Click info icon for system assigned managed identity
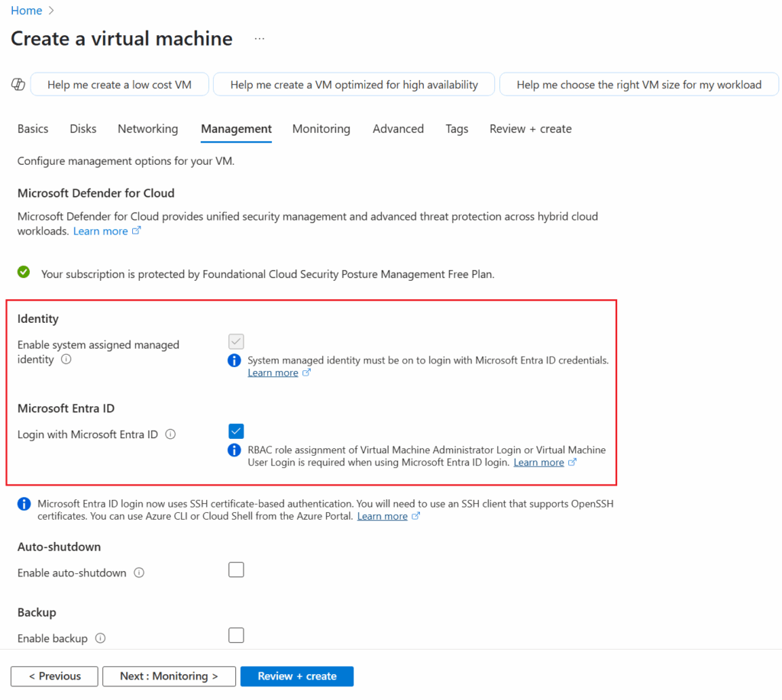782x700 pixels. pos(66,359)
